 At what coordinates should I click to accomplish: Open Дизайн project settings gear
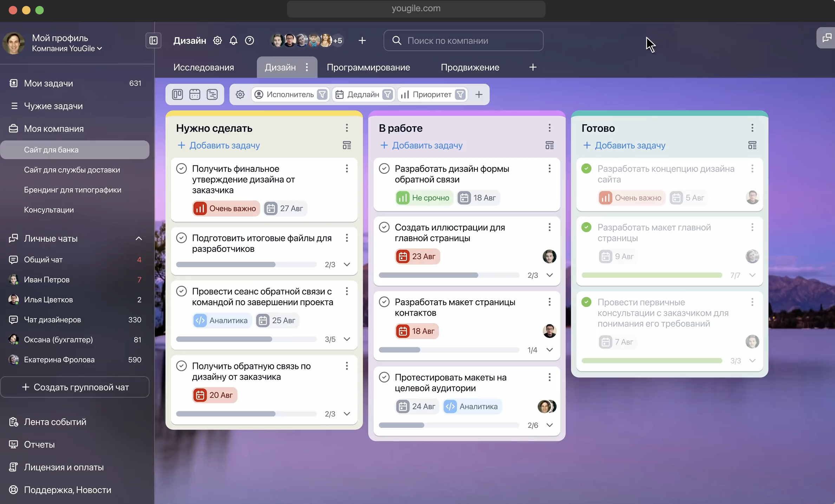[217, 40]
